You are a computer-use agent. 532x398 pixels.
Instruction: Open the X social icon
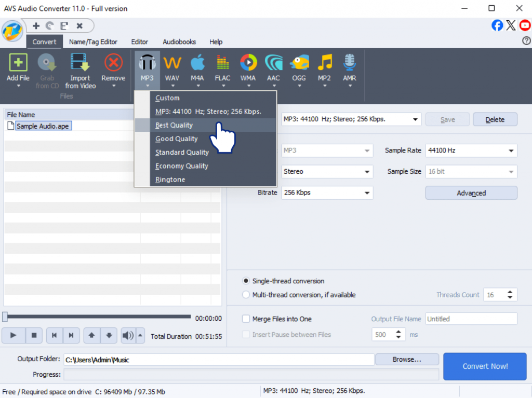pos(511,25)
